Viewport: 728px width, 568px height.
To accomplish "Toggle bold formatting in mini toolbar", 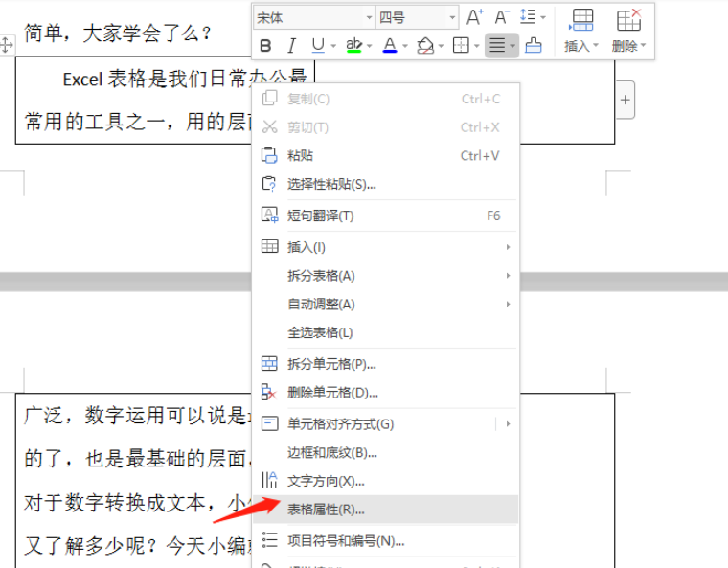I will 265,46.
